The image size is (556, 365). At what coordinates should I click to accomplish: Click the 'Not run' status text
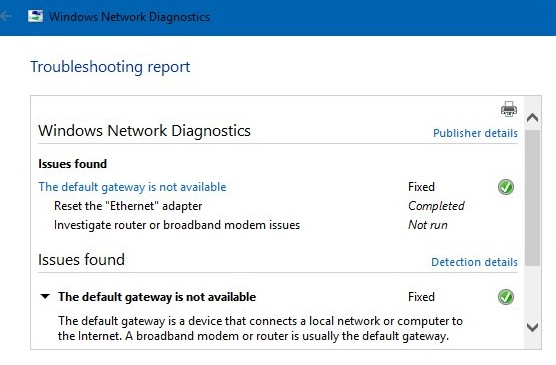(x=428, y=225)
